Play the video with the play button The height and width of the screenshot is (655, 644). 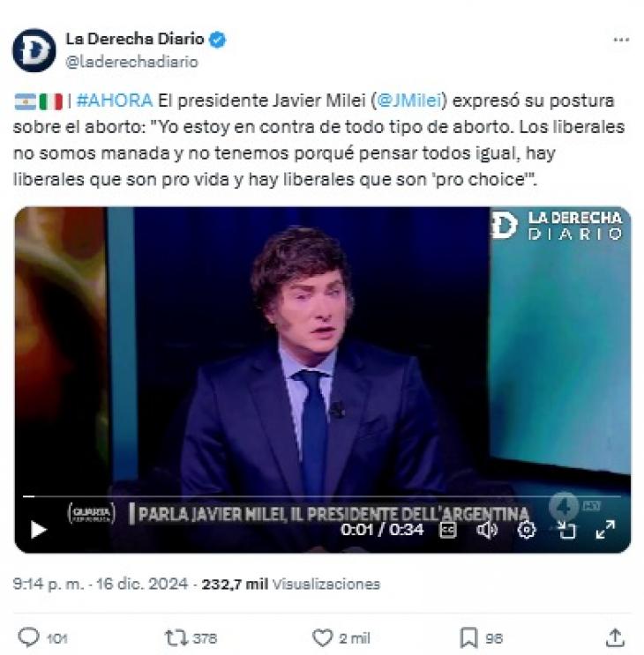pyautogui.click(x=39, y=530)
